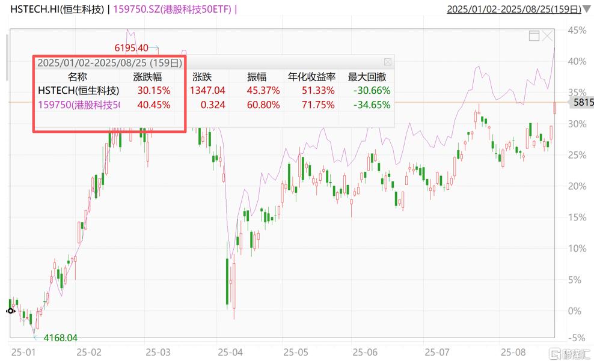Click the 25-02 date axis label

88,353
